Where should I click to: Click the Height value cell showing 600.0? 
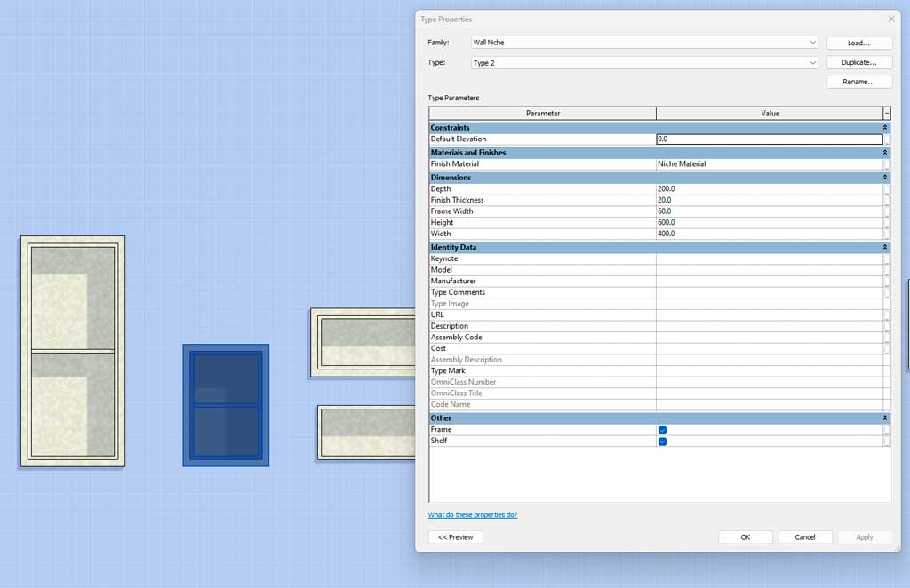[x=769, y=223]
